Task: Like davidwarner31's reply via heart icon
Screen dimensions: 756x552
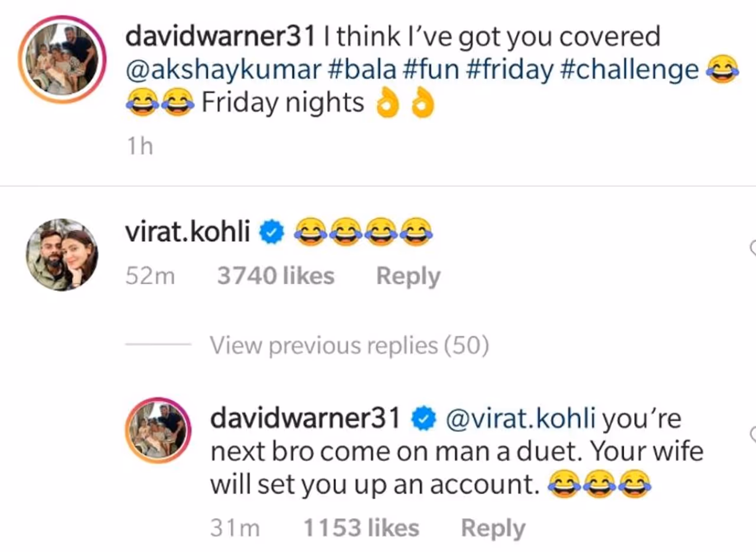Action: point(753,434)
